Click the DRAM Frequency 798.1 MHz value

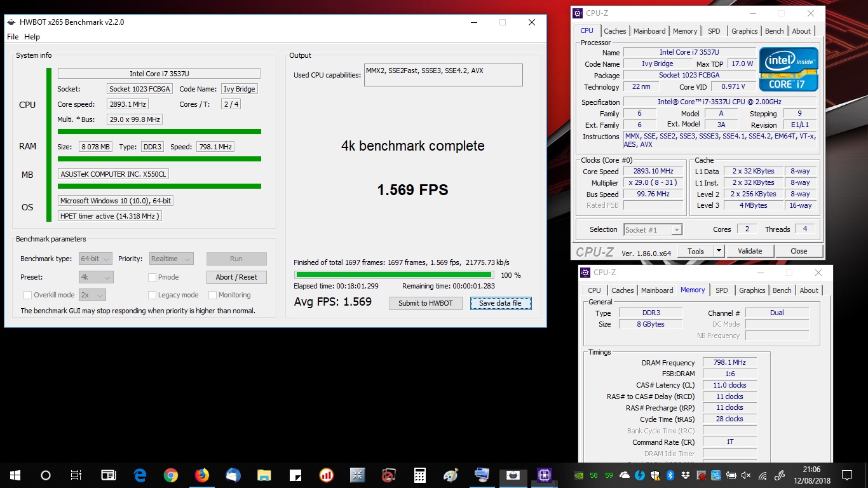[729, 362]
